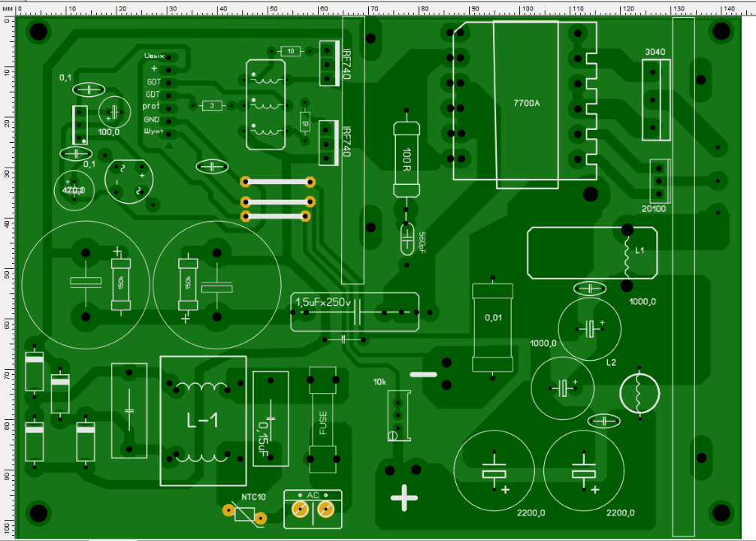
Task: Select the L-1 common mode choke
Action: [203, 421]
